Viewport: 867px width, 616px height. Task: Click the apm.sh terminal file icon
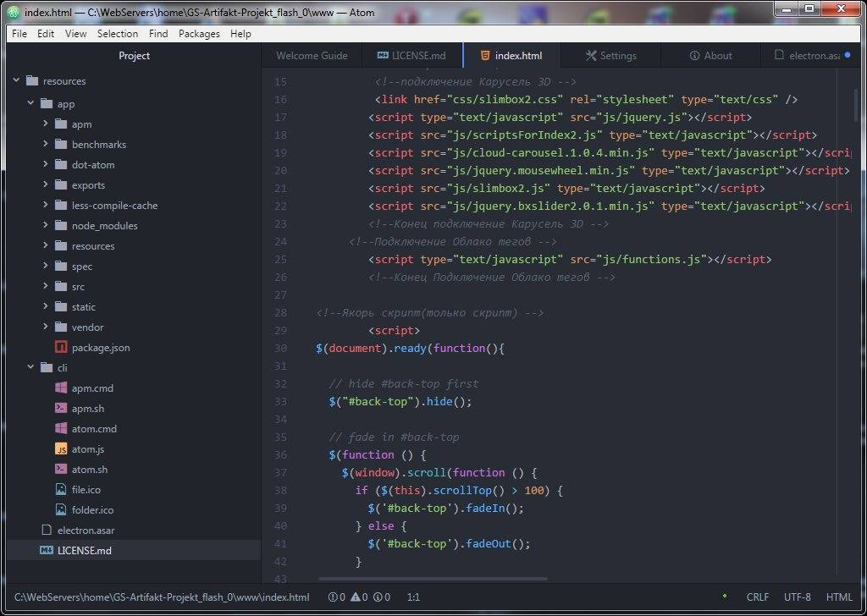61,409
